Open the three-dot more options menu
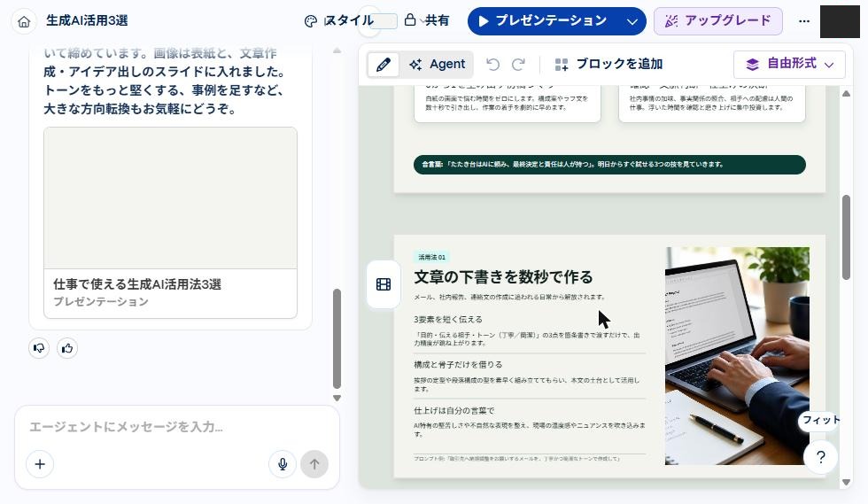Image resolution: width=868 pixels, height=504 pixels. tap(804, 21)
